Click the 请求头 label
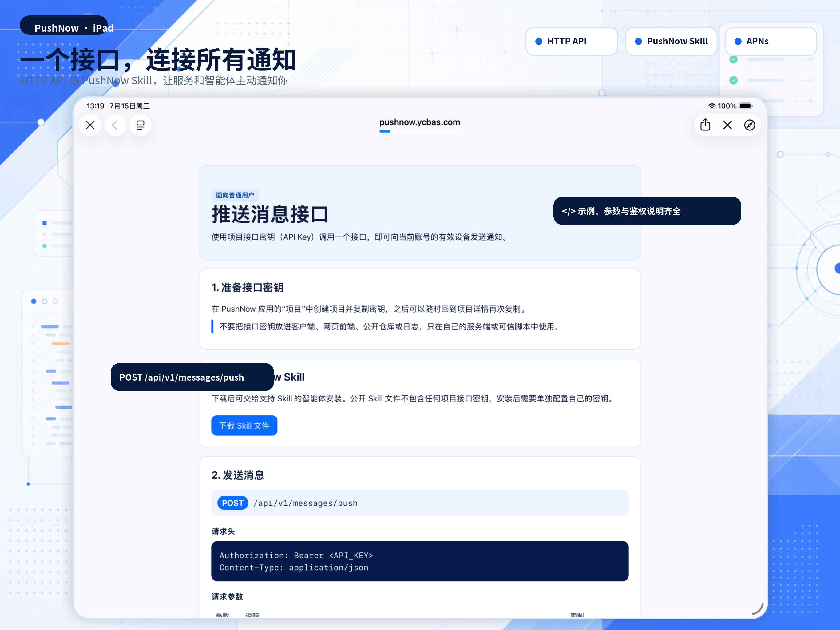Image resolution: width=840 pixels, height=630 pixels. (x=223, y=531)
